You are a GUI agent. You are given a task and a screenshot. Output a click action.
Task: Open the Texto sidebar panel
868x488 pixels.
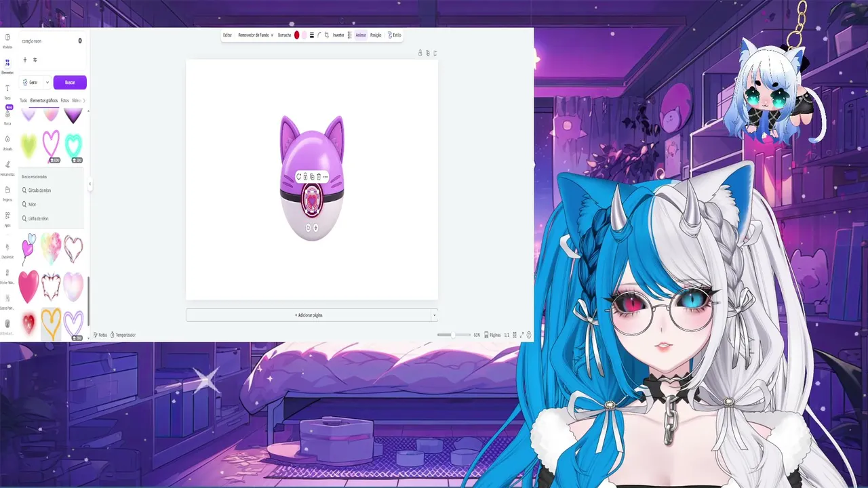point(7,91)
